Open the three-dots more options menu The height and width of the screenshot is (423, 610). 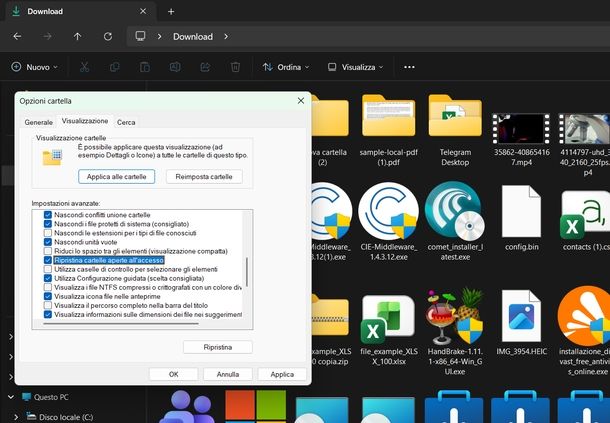[x=409, y=67]
